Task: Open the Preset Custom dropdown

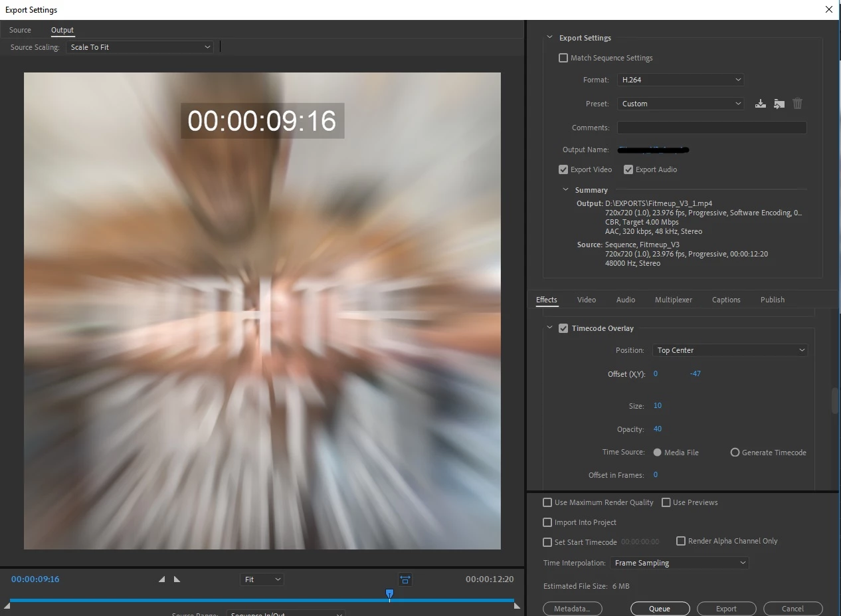Action: pos(680,104)
